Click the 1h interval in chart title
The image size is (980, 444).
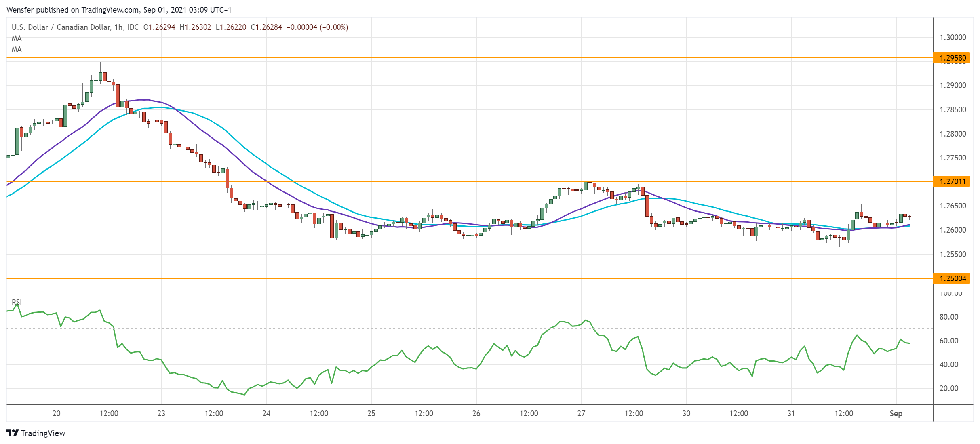click(118, 27)
